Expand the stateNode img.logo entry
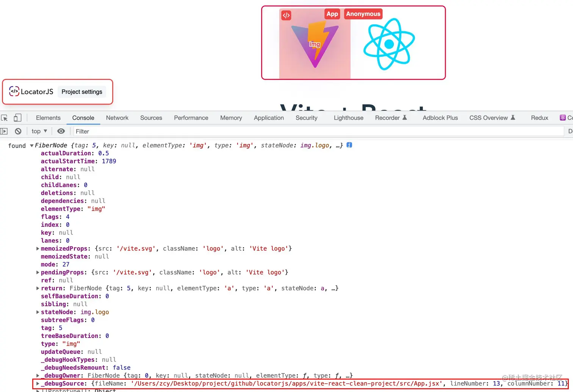This screenshot has height=392, width=573. point(38,312)
